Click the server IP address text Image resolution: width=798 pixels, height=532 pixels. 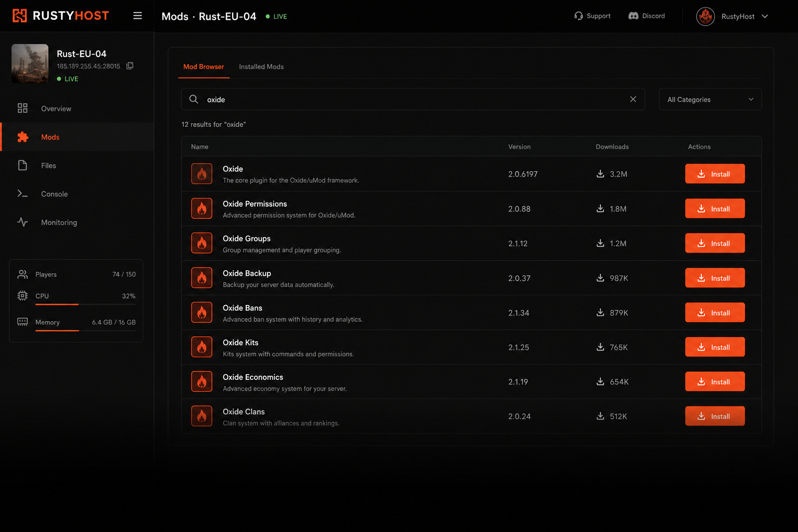point(88,66)
